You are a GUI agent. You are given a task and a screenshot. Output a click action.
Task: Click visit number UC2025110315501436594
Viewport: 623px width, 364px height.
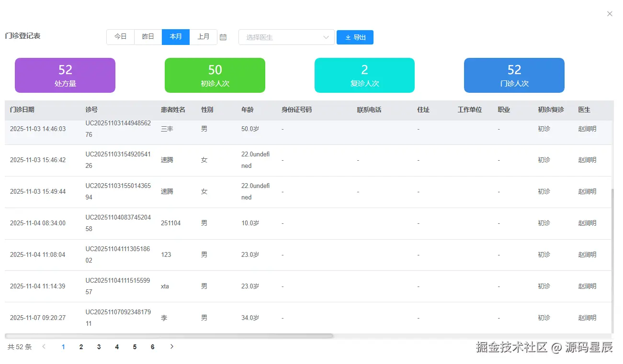[118, 191]
